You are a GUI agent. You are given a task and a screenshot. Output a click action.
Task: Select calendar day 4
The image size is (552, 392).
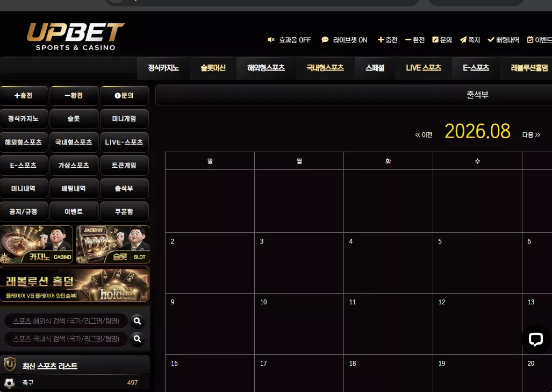point(388,263)
